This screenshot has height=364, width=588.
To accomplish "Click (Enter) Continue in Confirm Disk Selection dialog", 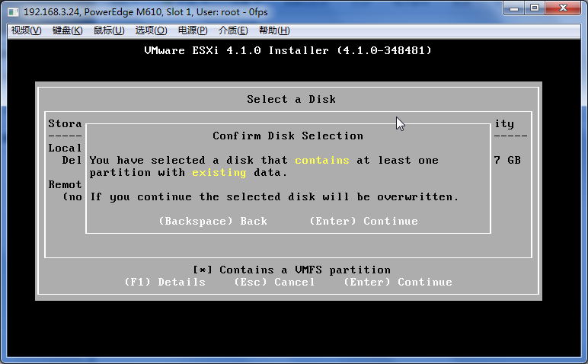I will [364, 221].
